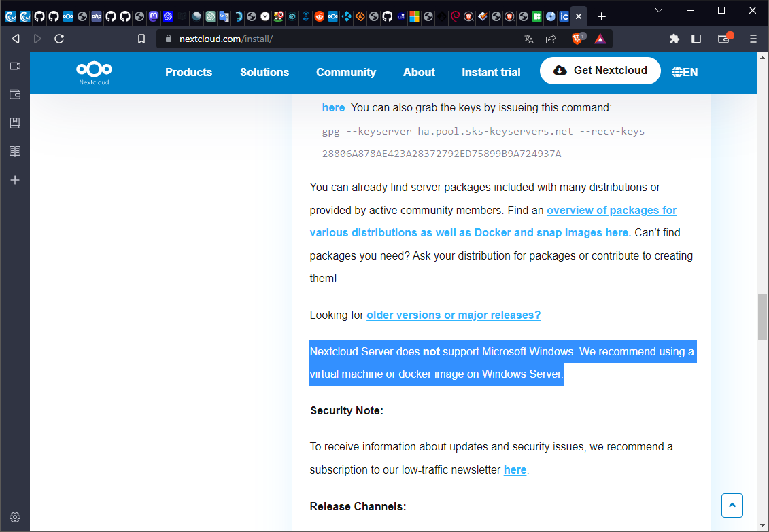Image resolution: width=769 pixels, height=532 pixels.
Task: Click the page vertical scrollbar thumb
Action: [762, 317]
